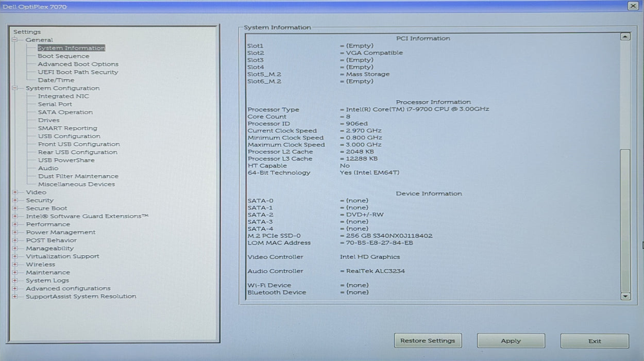Open Advanced Boot Options
The height and width of the screenshot is (361, 644).
(x=78, y=64)
